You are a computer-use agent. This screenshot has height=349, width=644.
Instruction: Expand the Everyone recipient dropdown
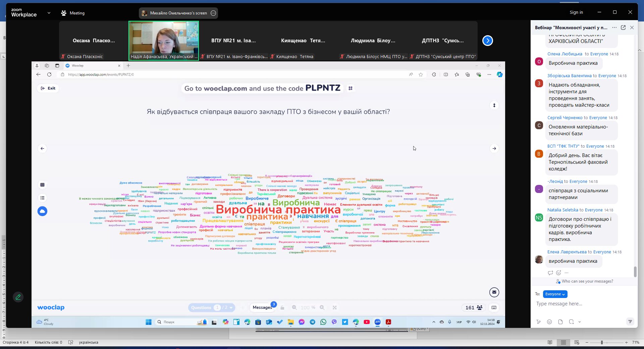click(555, 294)
